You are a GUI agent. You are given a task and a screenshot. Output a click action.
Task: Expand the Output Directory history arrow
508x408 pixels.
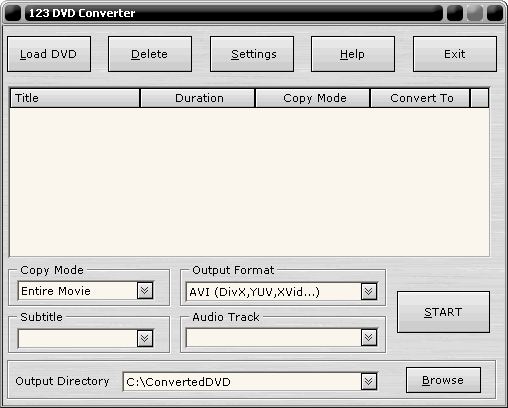coord(369,381)
